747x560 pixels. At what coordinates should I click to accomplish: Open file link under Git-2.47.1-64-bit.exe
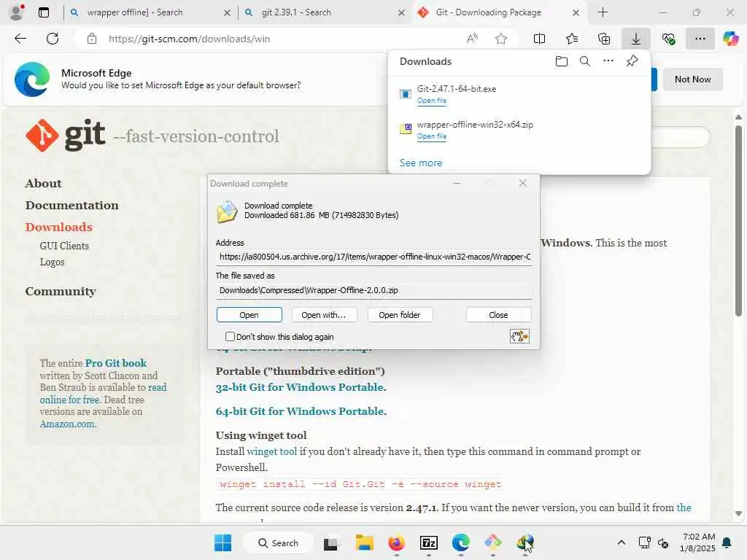tap(432, 101)
